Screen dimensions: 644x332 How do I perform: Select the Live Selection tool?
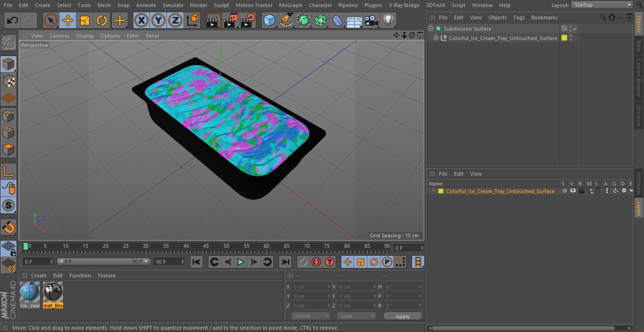tap(51, 20)
